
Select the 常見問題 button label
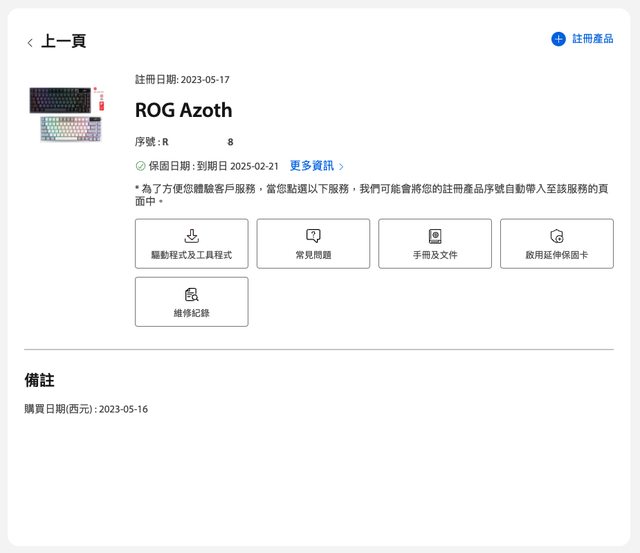click(313, 255)
